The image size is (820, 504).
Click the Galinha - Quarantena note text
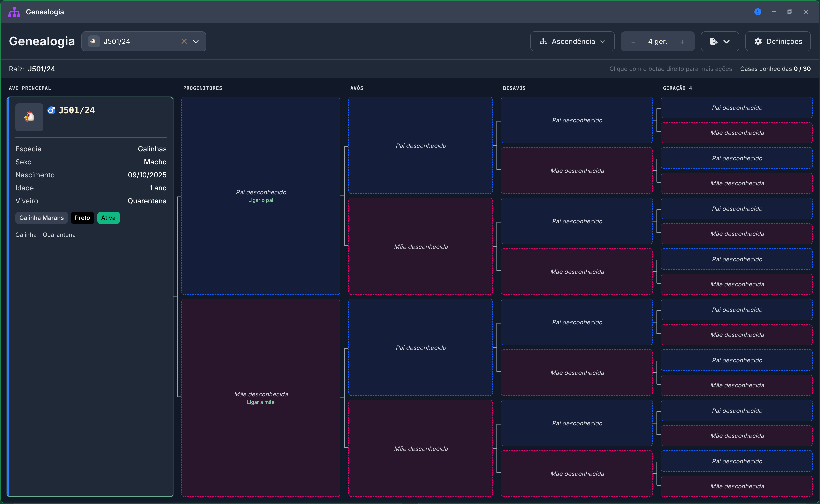46,235
